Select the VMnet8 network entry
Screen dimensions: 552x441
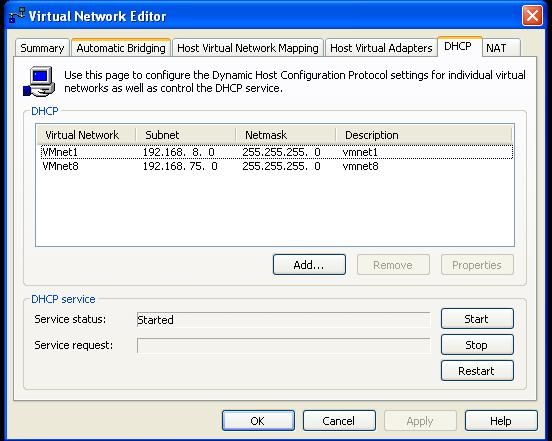click(277, 166)
